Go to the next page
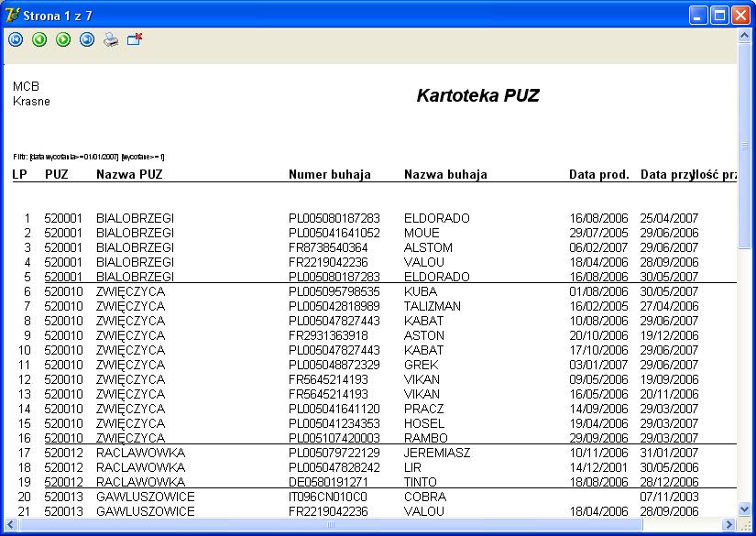The width and height of the screenshot is (756, 536). pos(63,39)
